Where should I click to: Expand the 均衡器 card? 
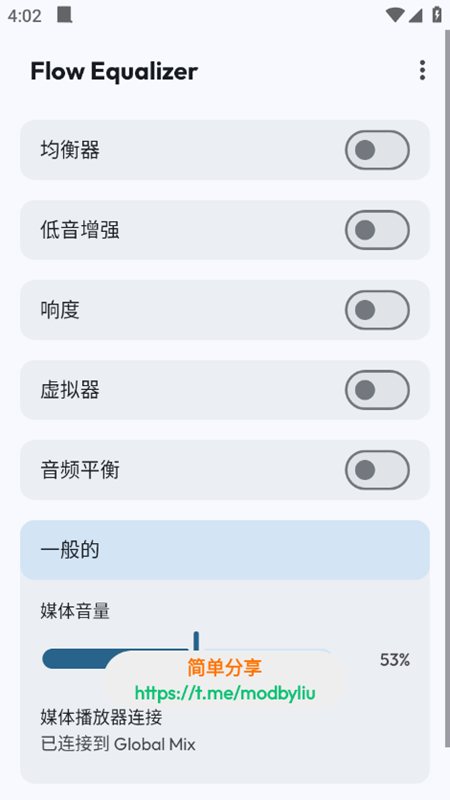[225, 150]
